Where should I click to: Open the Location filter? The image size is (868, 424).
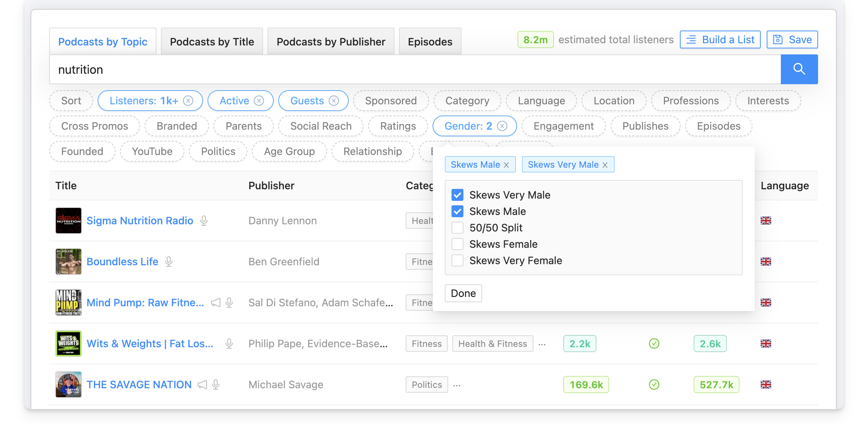tap(614, 101)
